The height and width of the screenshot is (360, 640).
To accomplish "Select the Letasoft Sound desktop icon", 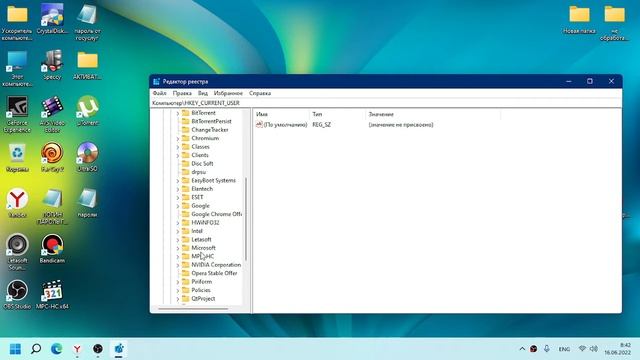I will pos(17,252).
